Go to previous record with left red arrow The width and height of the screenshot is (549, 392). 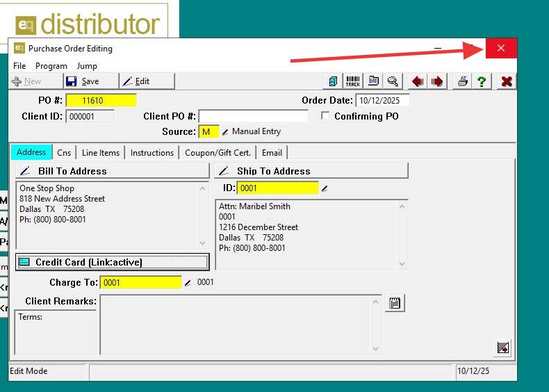point(418,81)
